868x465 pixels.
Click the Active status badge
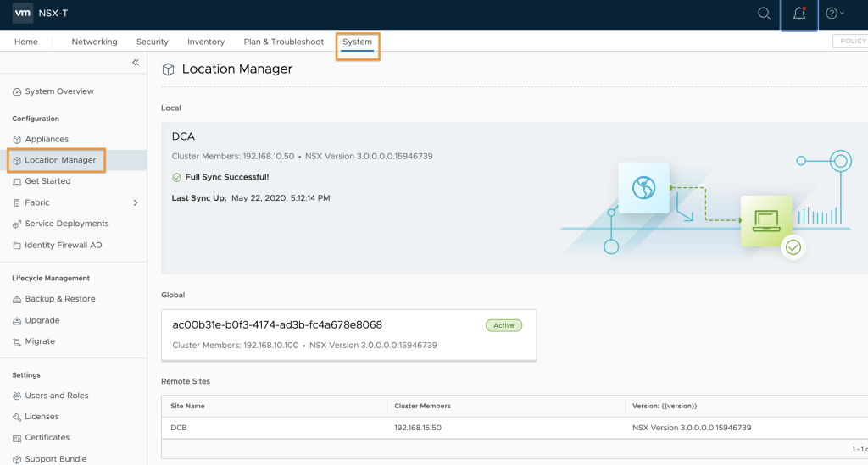pyautogui.click(x=504, y=325)
